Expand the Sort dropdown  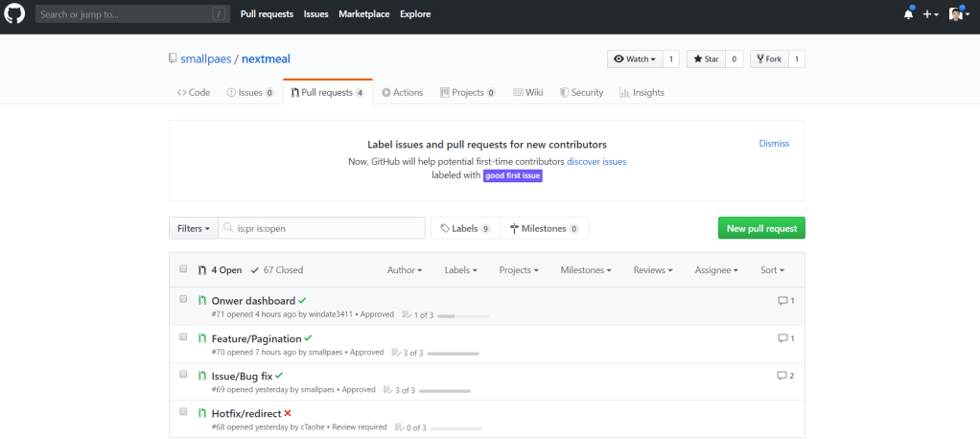click(x=772, y=270)
